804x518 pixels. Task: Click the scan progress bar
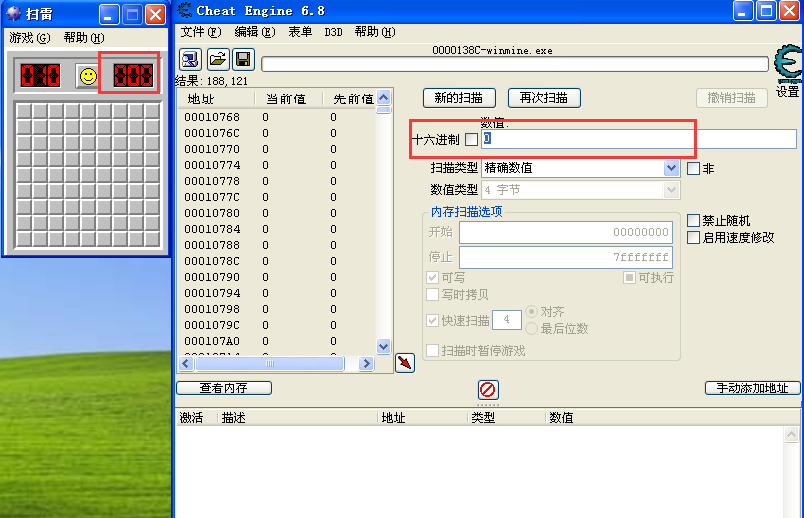(515, 64)
